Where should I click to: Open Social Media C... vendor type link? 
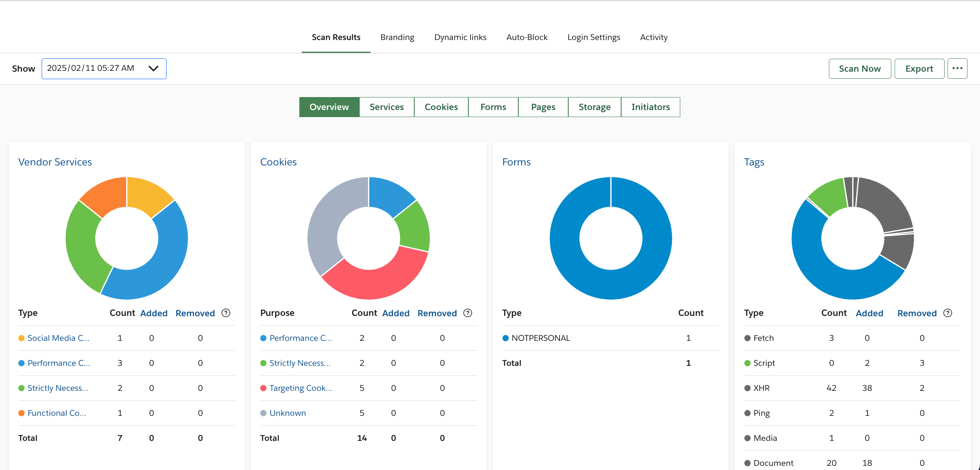pos(58,338)
